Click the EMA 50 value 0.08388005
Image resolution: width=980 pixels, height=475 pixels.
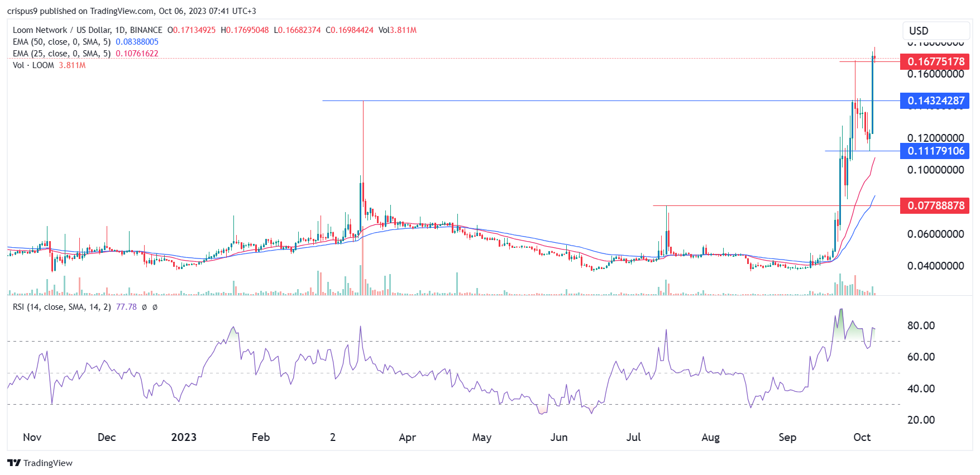(137, 42)
